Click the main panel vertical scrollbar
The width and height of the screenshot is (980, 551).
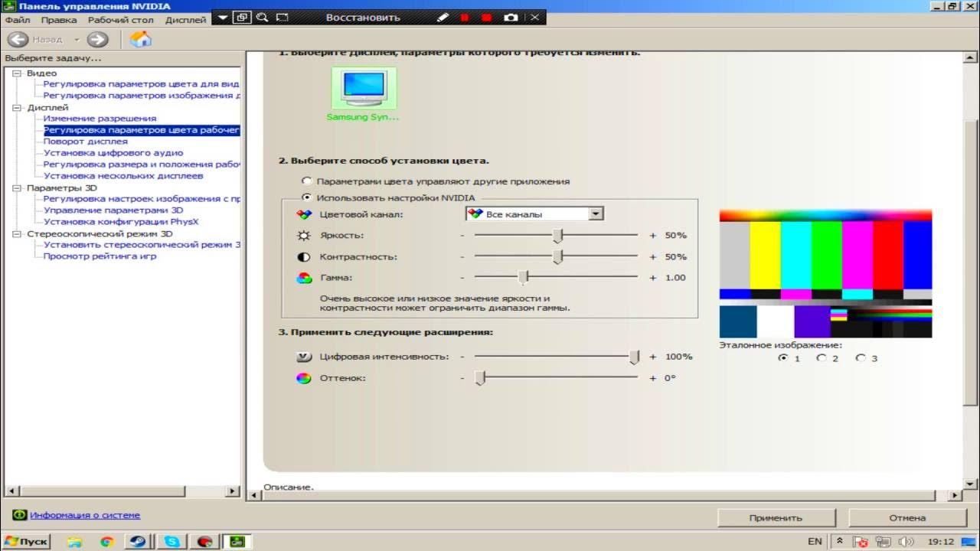(x=971, y=264)
